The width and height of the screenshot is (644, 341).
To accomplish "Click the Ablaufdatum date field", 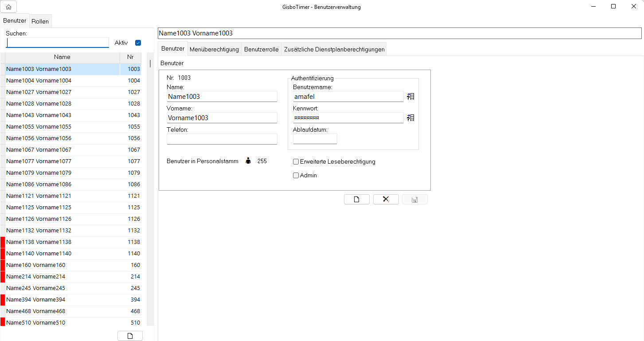I will click(x=315, y=139).
